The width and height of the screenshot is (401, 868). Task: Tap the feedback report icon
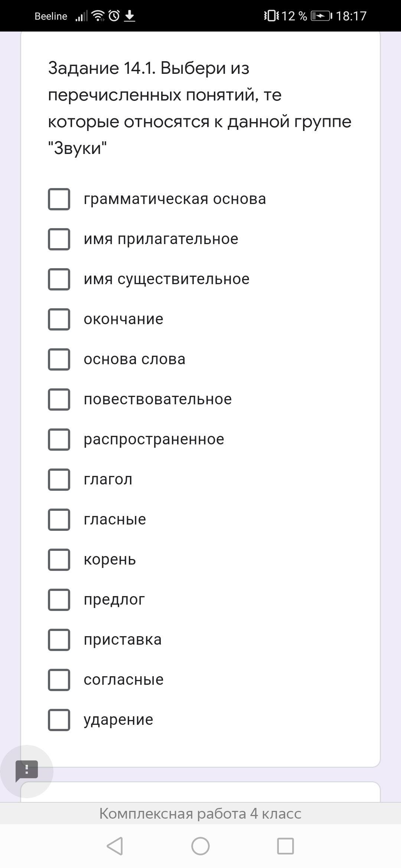click(x=27, y=771)
